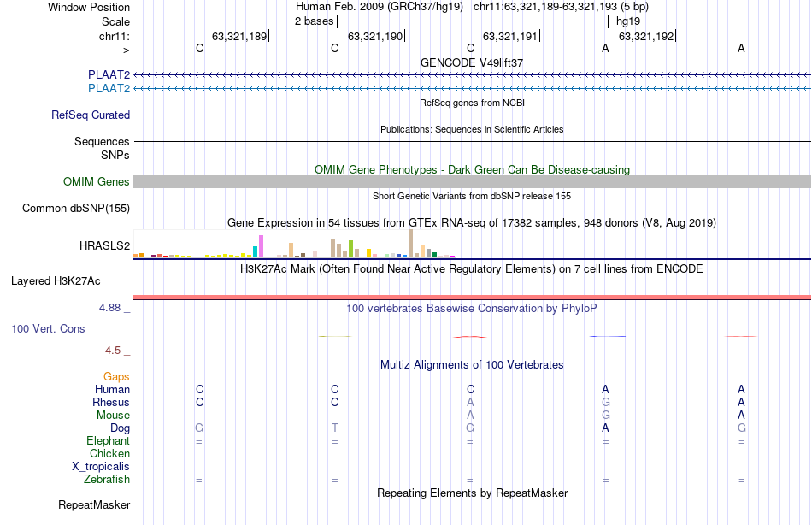Screen dimensions: 812x525
Task: Click the HRASLS2 expression bar chart
Action: coord(294,244)
